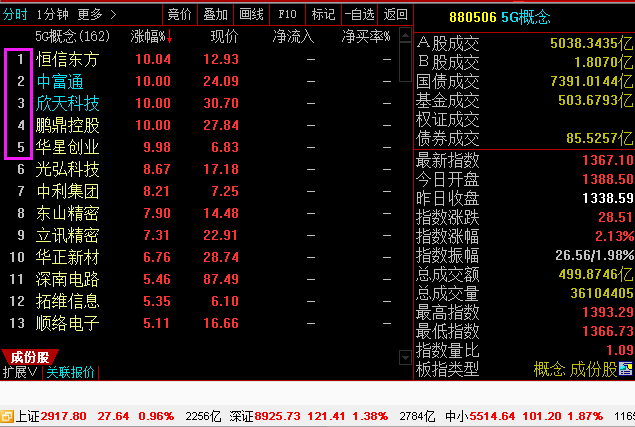This screenshot has height=427, width=635.
Task: Select stock 华正新材
Action: 67,257
